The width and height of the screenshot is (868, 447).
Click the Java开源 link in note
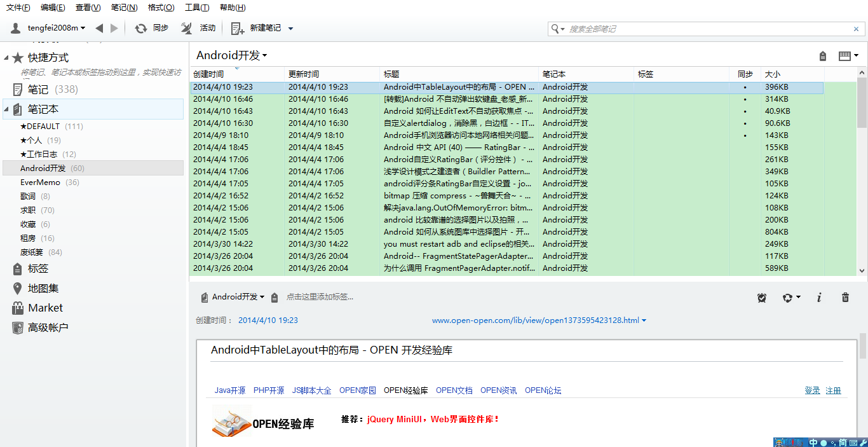click(230, 390)
